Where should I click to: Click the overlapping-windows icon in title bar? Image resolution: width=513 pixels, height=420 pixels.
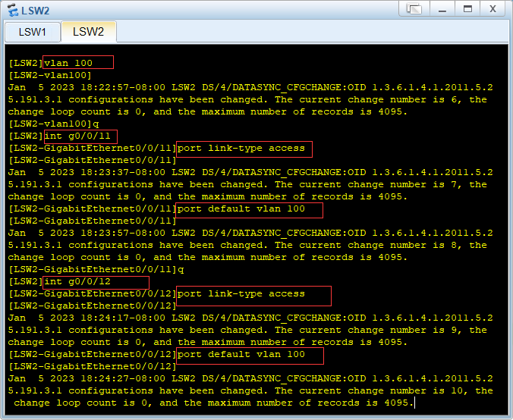(414, 8)
